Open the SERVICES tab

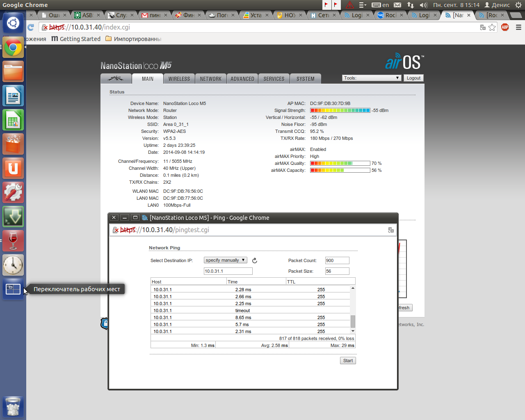(x=274, y=79)
